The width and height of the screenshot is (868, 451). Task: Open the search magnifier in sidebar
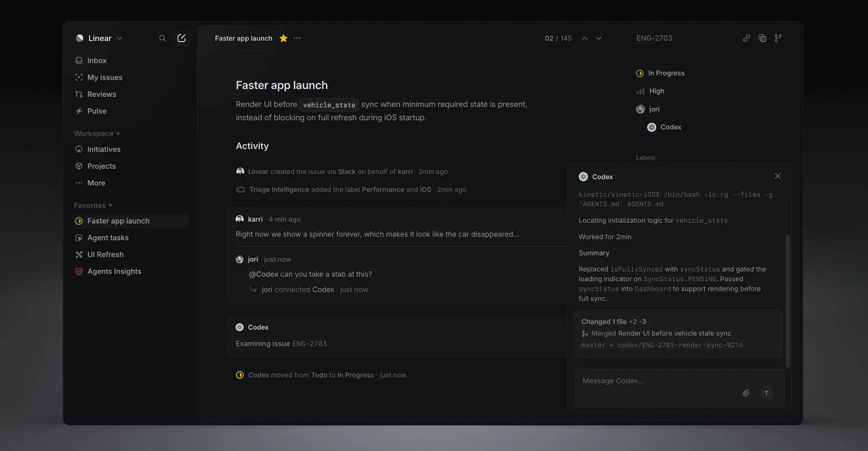[162, 38]
